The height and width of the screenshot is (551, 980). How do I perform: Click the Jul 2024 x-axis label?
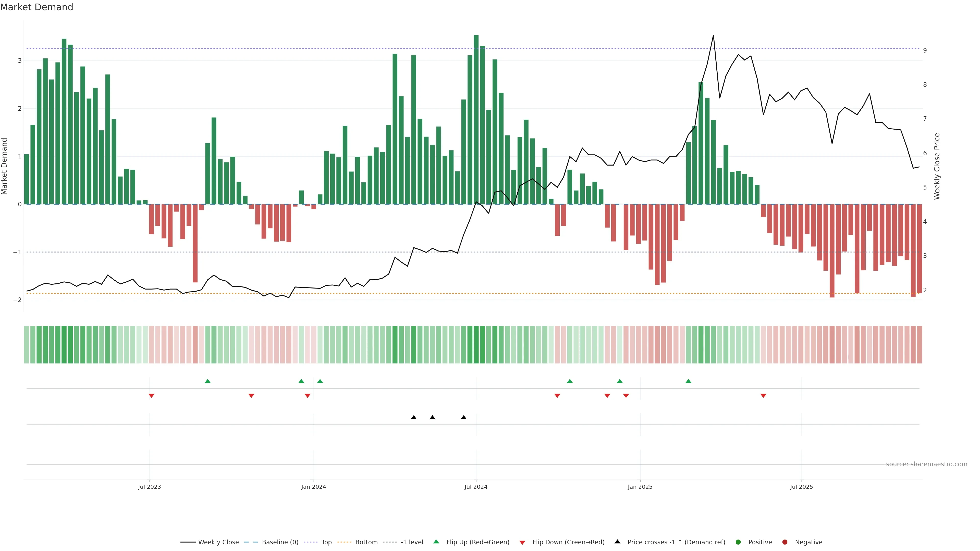tap(475, 487)
